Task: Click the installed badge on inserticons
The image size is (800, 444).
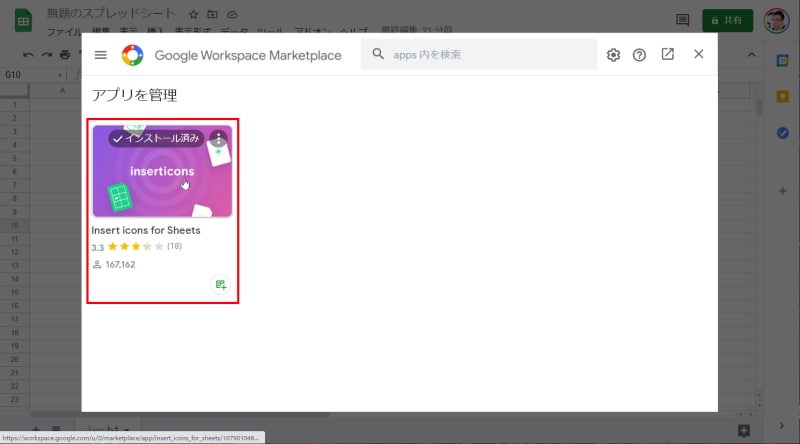Action: pos(156,138)
